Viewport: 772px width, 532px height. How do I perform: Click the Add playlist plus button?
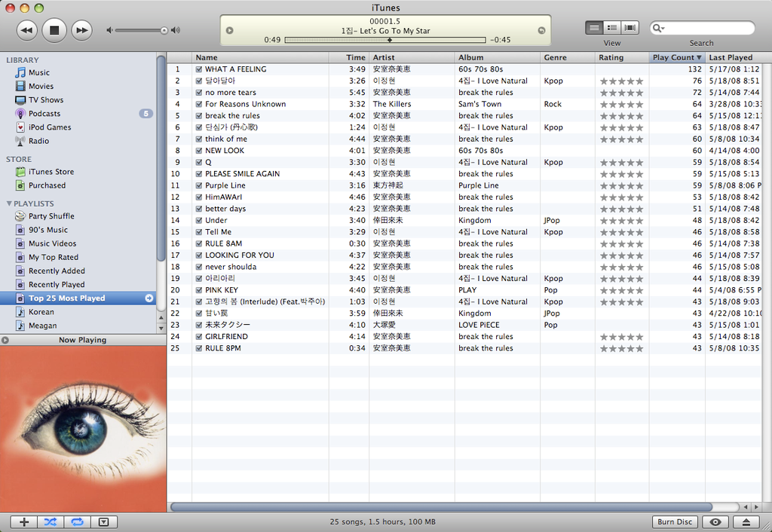pyautogui.click(x=24, y=521)
